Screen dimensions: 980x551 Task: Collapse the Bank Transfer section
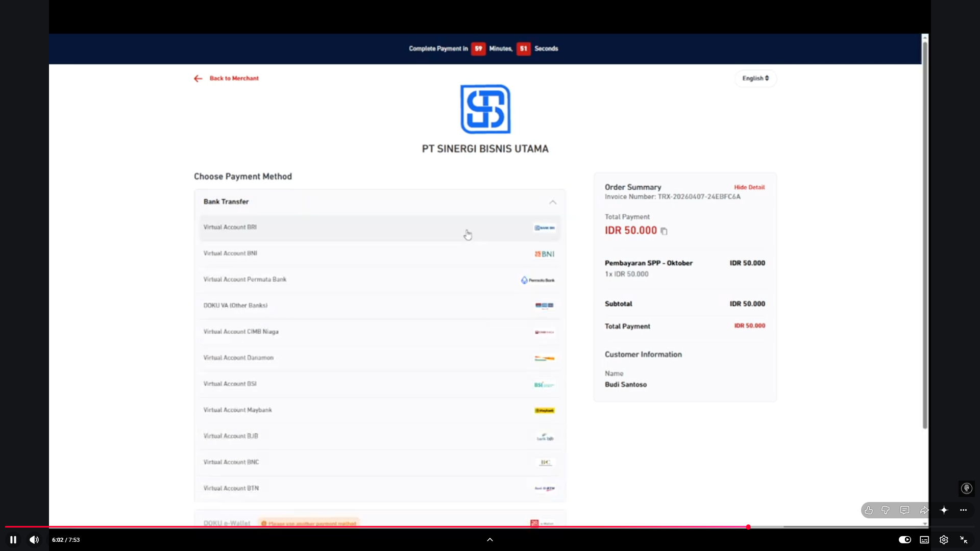tap(553, 202)
